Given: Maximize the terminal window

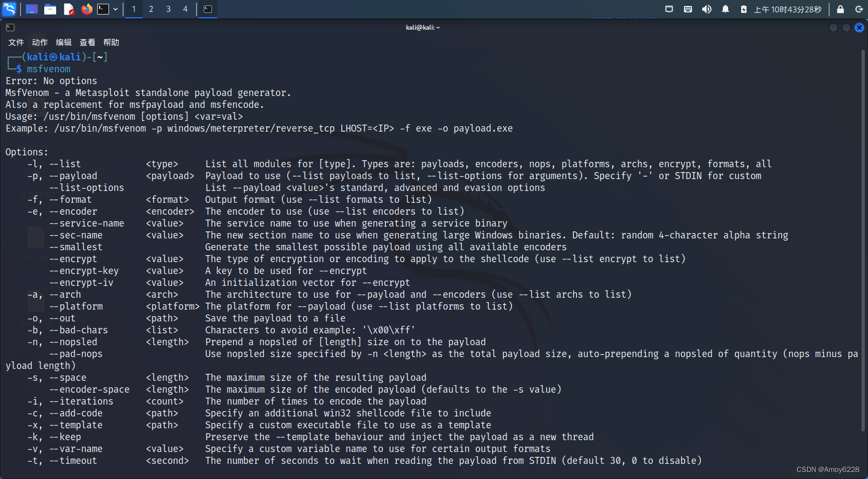Looking at the screenshot, I should point(846,28).
